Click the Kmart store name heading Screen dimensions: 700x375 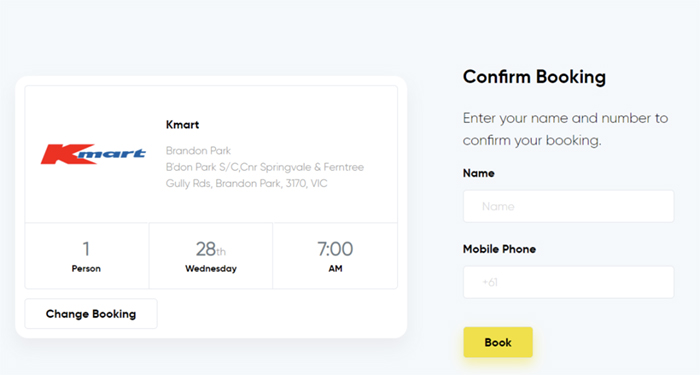point(182,125)
